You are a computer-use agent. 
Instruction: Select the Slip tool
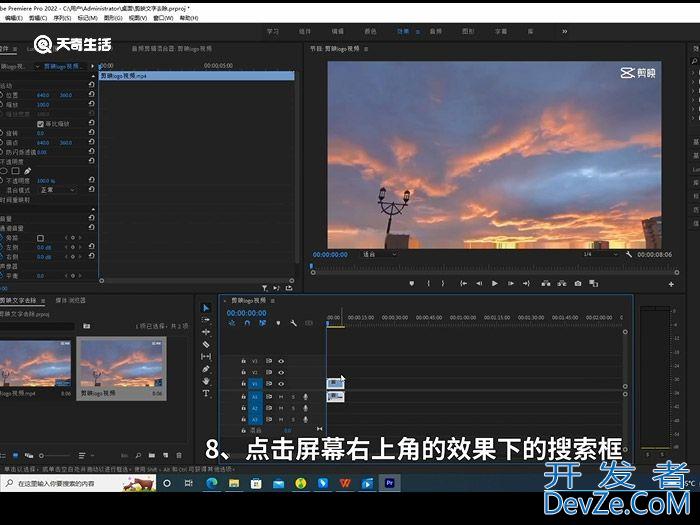pyautogui.click(x=206, y=356)
